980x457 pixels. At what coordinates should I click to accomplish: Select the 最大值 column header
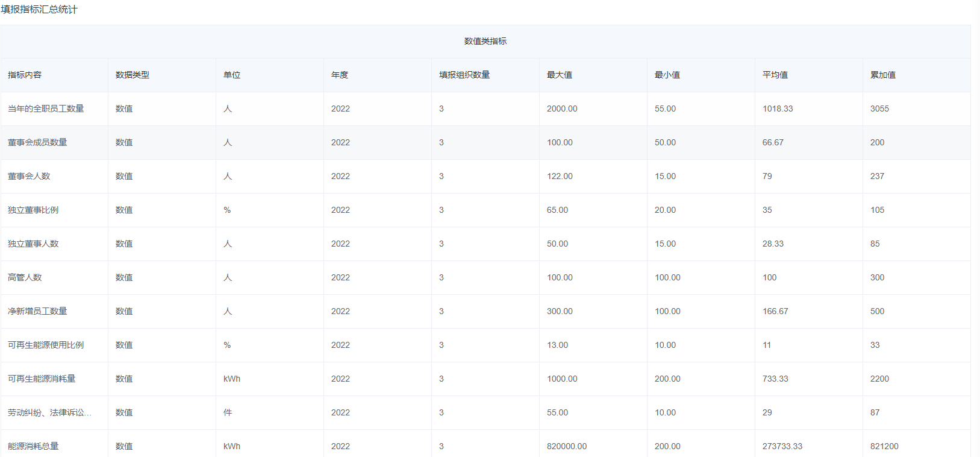pyautogui.click(x=560, y=75)
